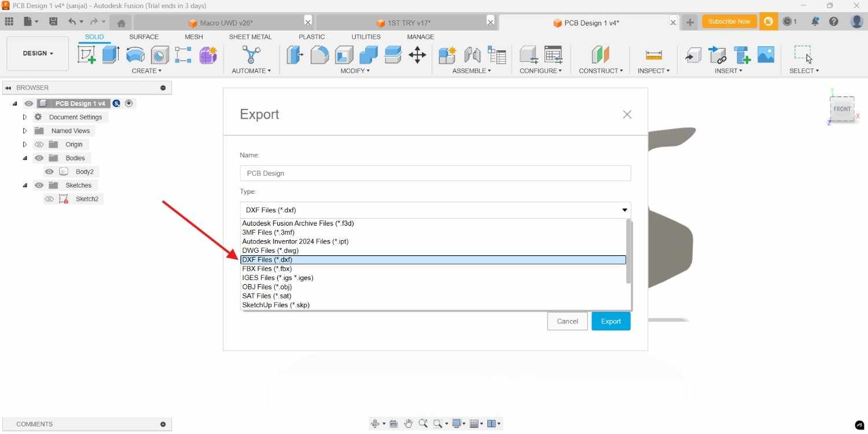Select the Press Pull tool icon
The height and width of the screenshot is (434, 868).
coord(295,55)
